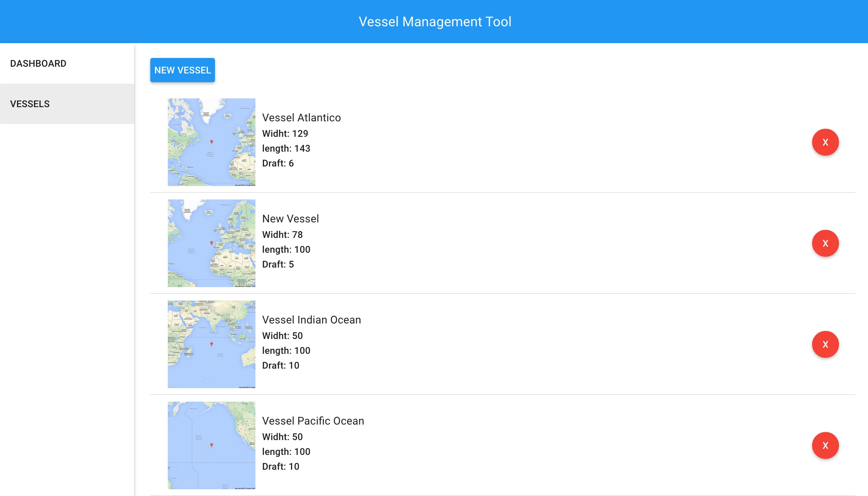Click the red pin on the Indian Ocean map
This screenshot has height=496, width=868.
coord(212,344)
